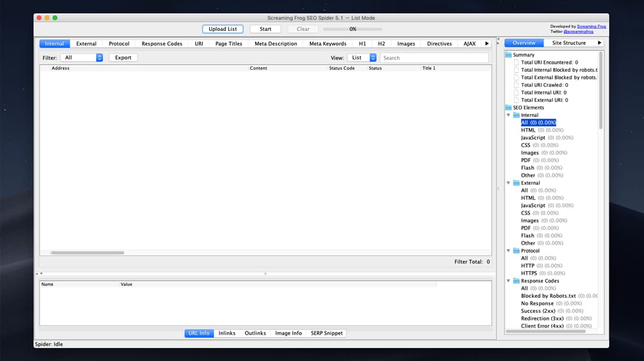Collapse the Internal tree node
Image resolution: width=644 pixels, height=361 pixels.
click(x=509, y=115)
